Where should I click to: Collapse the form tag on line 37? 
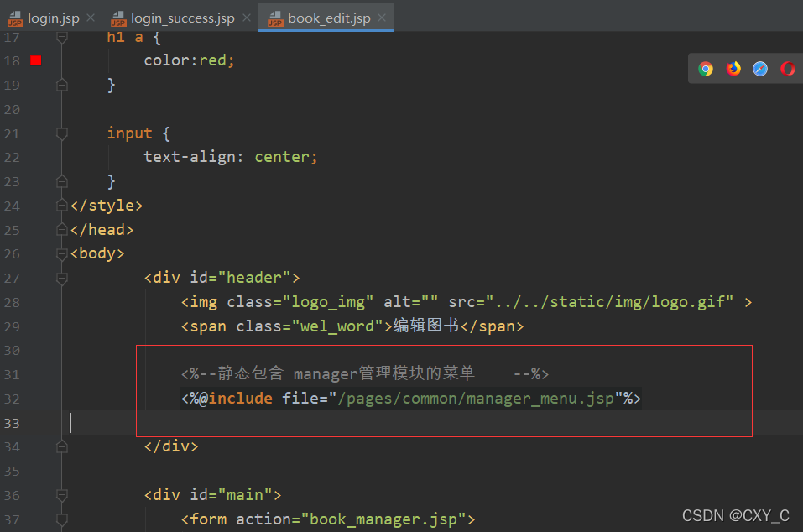pyautogui.click(x=62, y=519)
